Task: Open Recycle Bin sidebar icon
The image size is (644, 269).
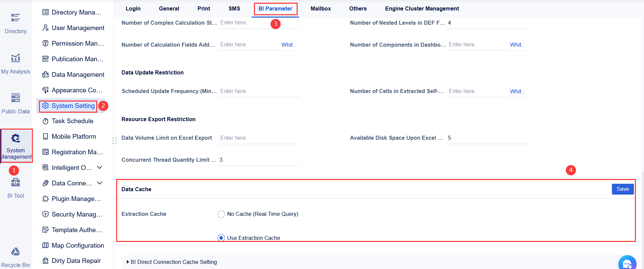Action: pos(16,251)
